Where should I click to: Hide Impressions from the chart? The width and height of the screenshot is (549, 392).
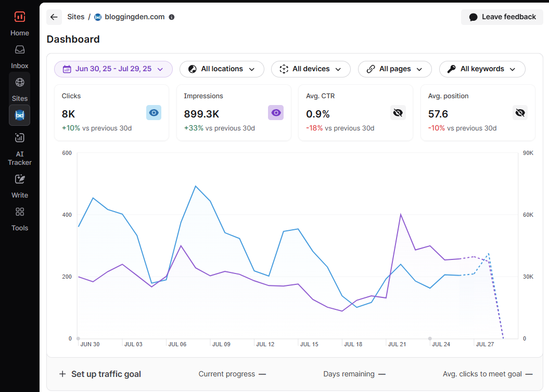click(x=276, y=112)
